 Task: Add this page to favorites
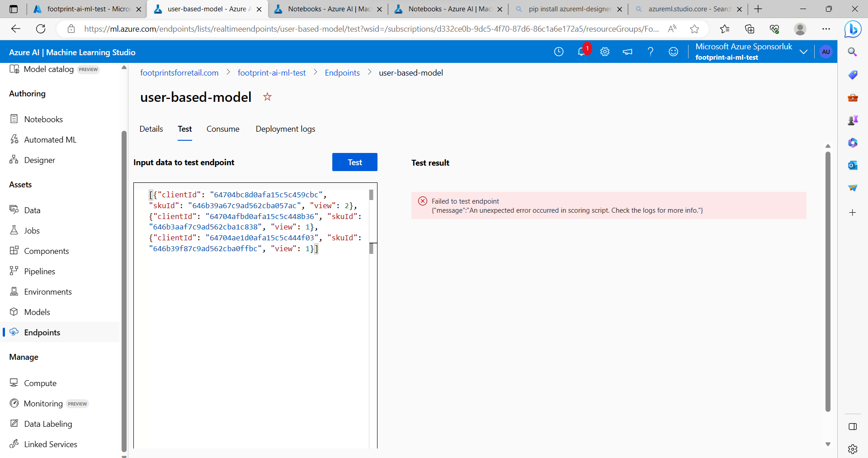pos(694,29)
